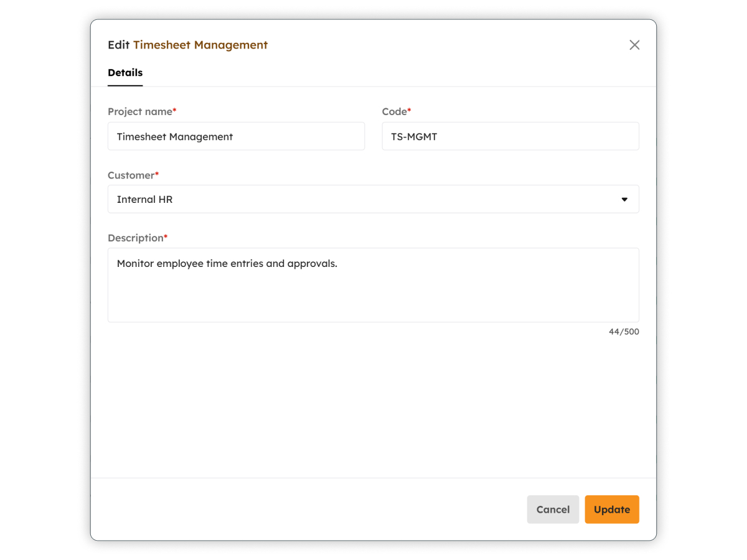Expand the Customer list via the caret arrow
The width and height of the screenshot is (747, 560).
coord(624,200)
